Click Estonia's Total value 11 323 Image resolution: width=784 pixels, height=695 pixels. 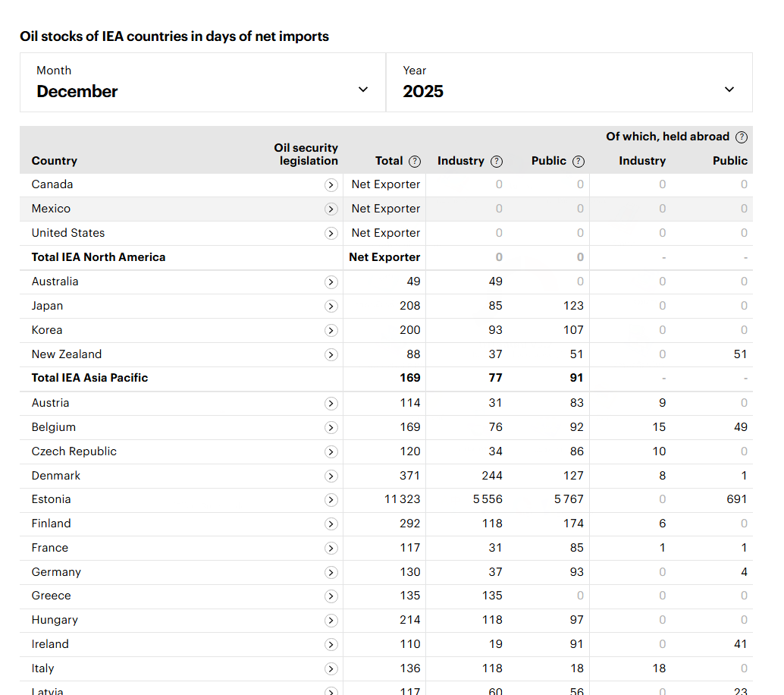click(402, 499)
